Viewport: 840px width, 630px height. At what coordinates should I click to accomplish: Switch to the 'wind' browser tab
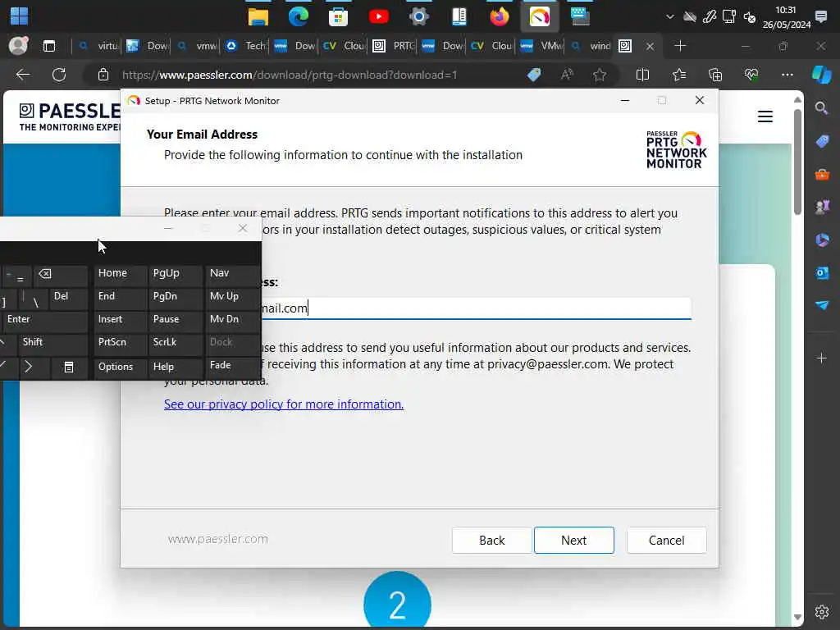(591, 46)
